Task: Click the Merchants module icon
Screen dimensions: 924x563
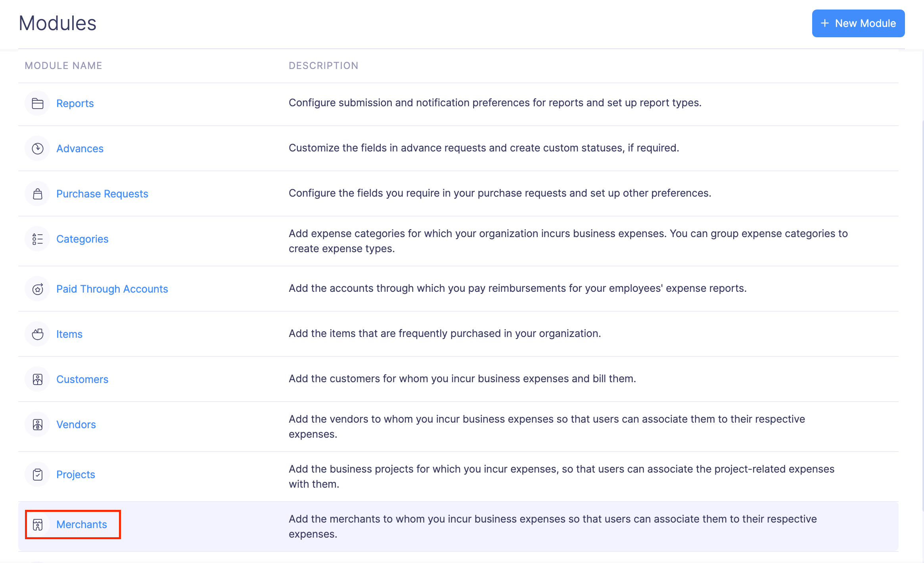Action: tap(38, 525)
